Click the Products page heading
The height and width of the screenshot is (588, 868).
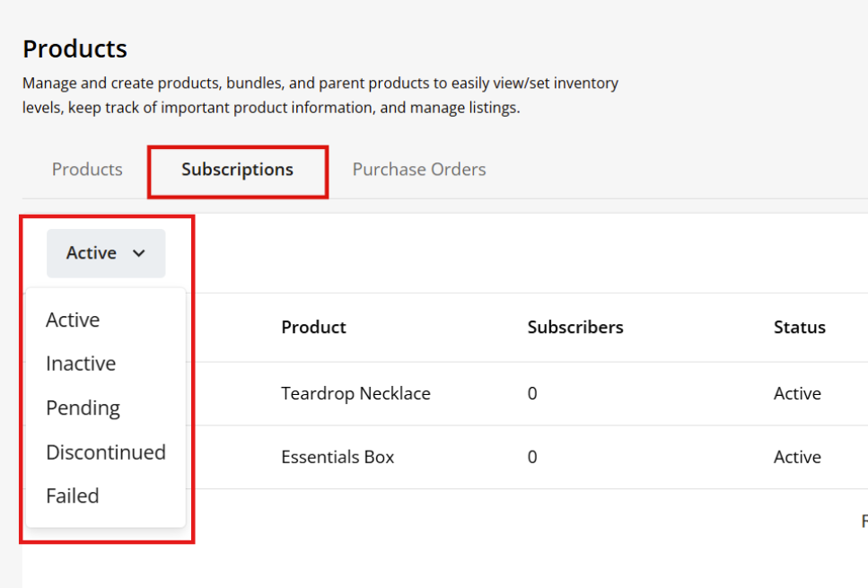pyautogui.click(x=75, y=48)
